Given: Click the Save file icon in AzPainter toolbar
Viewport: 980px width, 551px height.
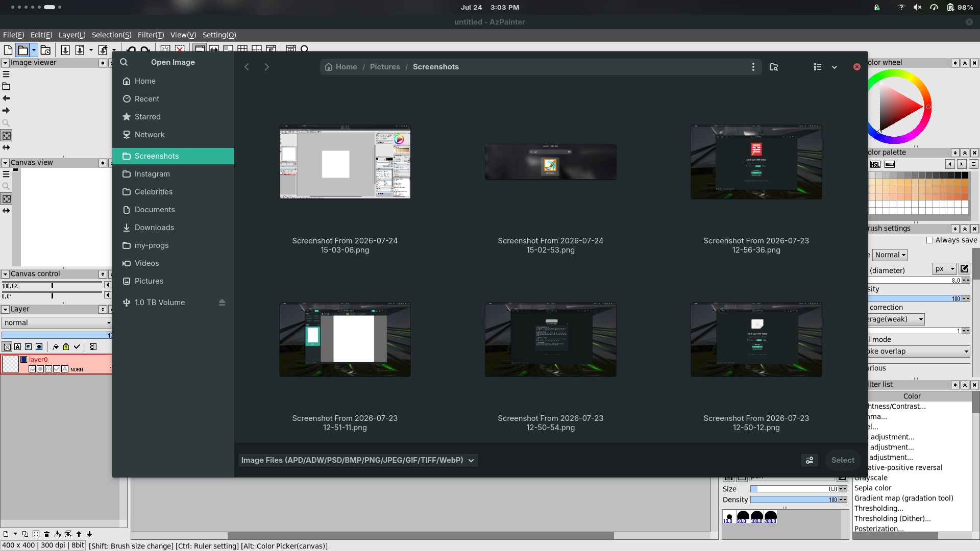Looking at the screenshot, I should (65, 49).
